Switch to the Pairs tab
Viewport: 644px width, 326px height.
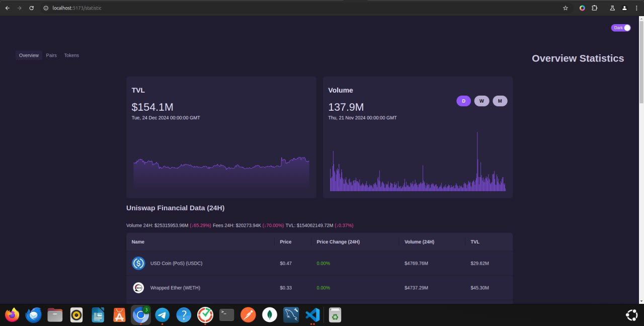pos(51,55)
